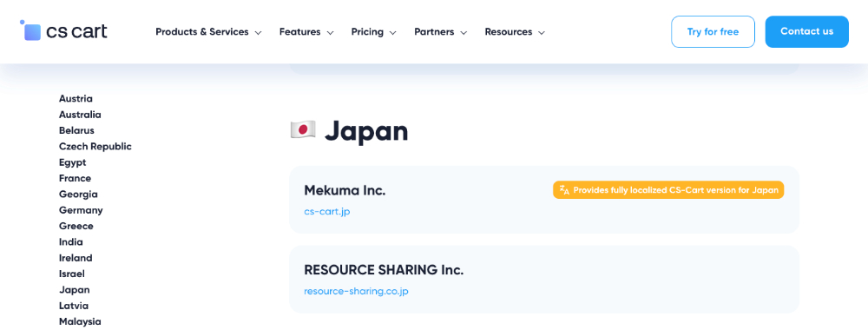Open the Features menu

click(x=306, y=32)
